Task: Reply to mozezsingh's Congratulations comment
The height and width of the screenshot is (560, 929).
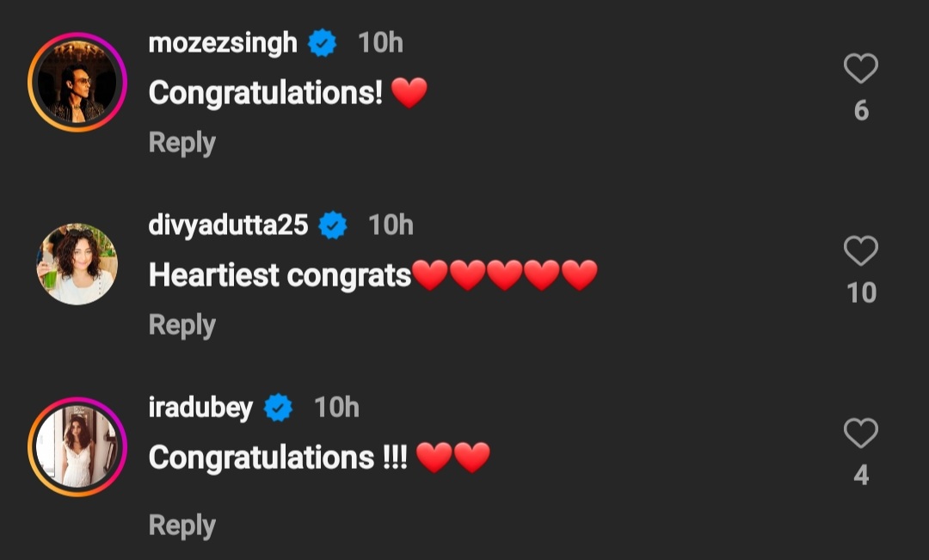Action: (181, 143)
